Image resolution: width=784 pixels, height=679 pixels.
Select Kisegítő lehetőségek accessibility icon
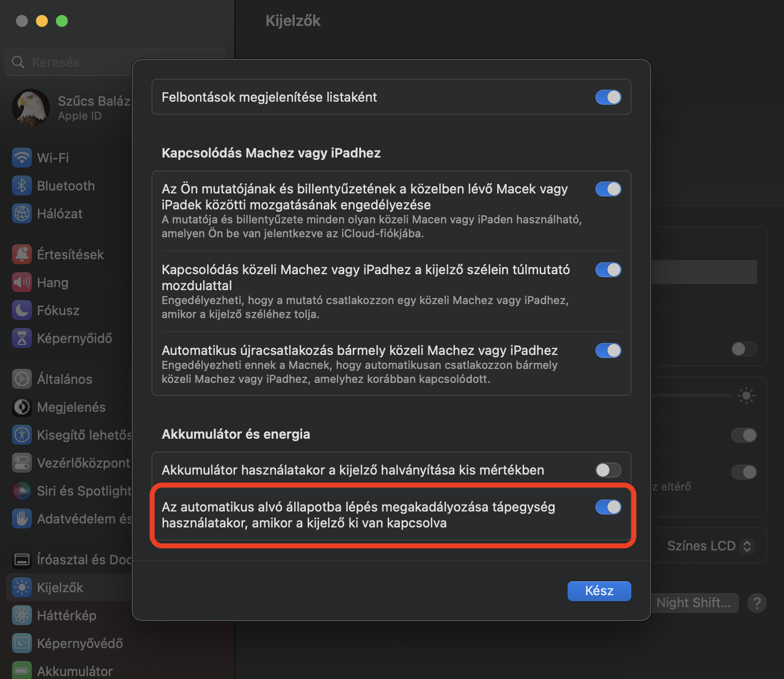21,435
